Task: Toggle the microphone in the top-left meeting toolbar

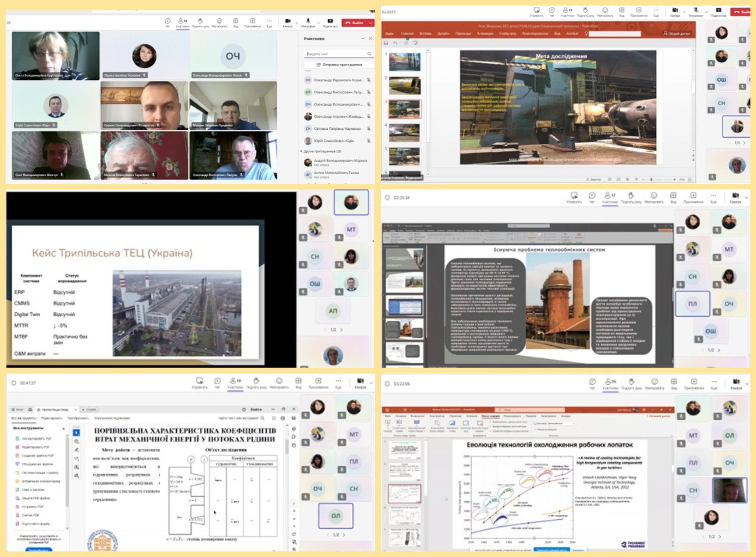Action: 308,22
